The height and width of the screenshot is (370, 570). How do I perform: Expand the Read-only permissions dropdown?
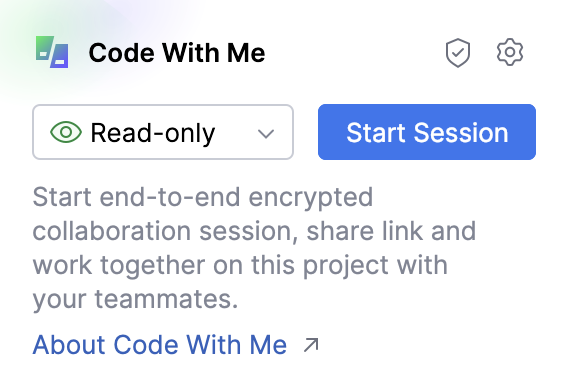point(163,132)
